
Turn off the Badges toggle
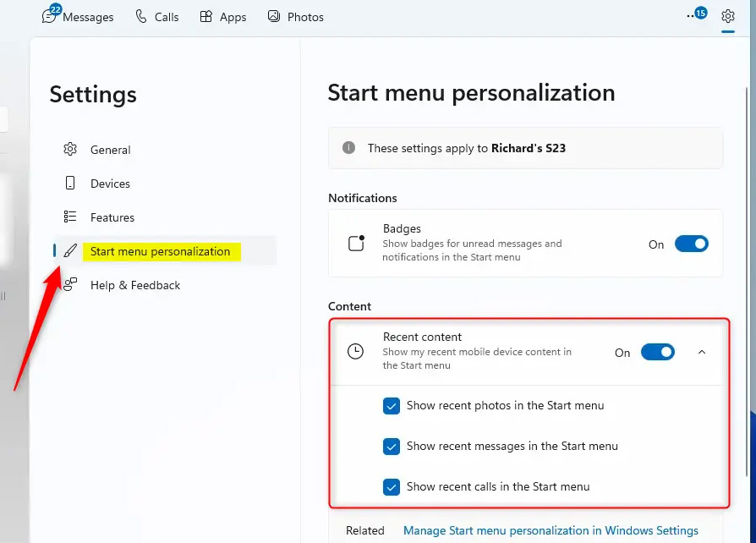pos(691,244)
